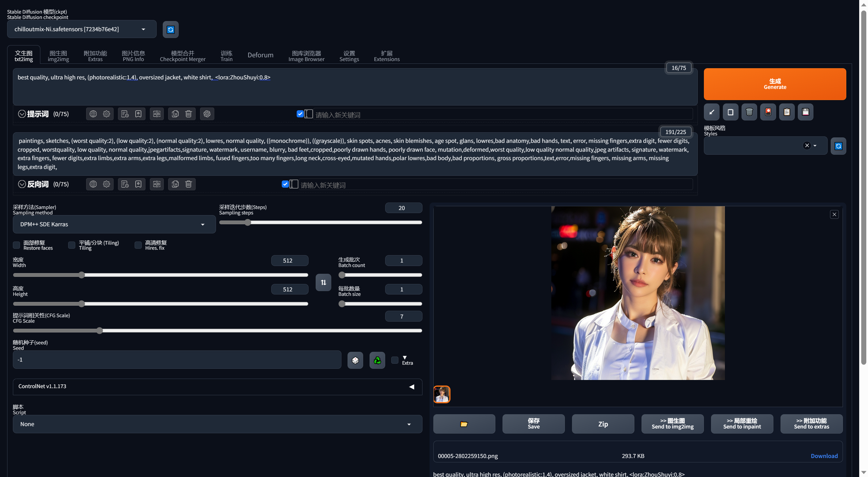Open the Sampling method dropdown
Image resolution: width=868 pixels, height=477 pixels.
pyautogui.click(x=114, y=225)
